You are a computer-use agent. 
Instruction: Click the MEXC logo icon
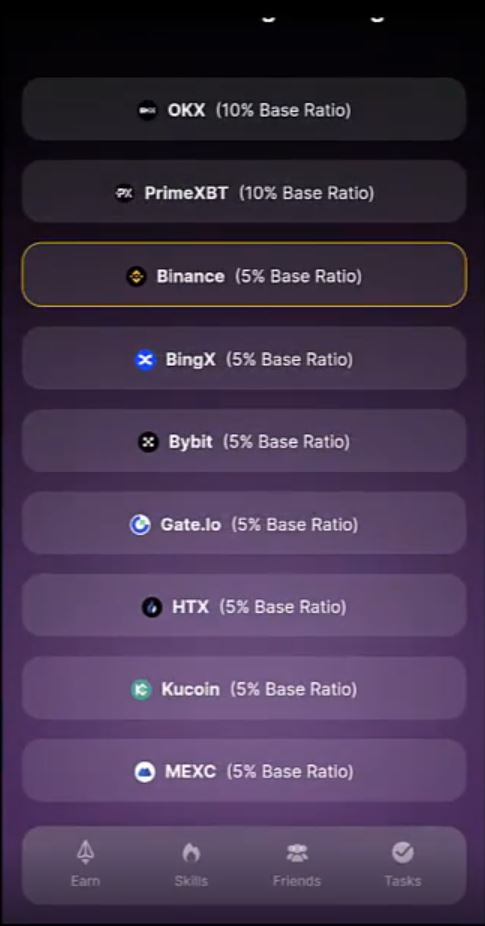145,771
